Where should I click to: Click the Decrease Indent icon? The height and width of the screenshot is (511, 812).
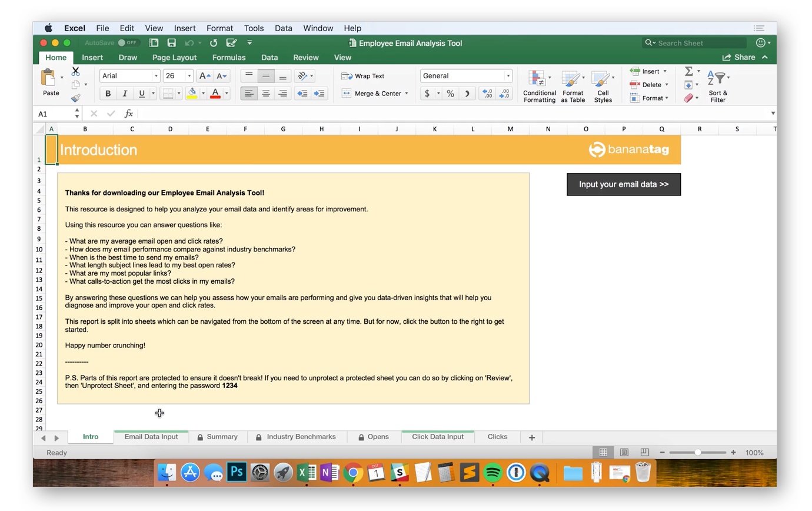click(302, 94)
